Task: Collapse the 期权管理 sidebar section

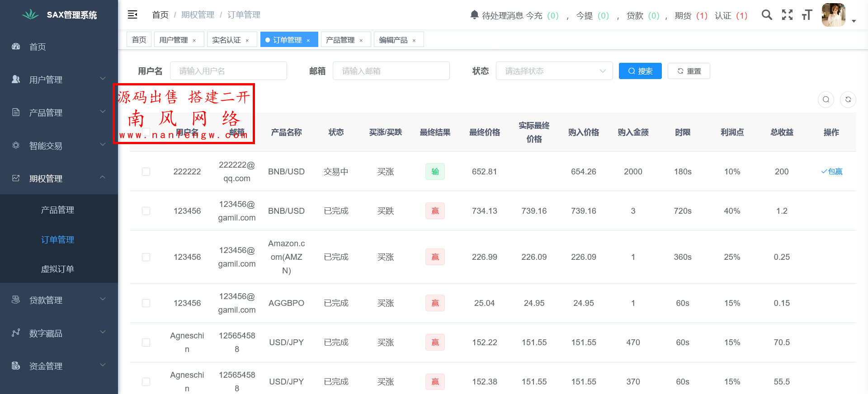Action: (59, 178)
